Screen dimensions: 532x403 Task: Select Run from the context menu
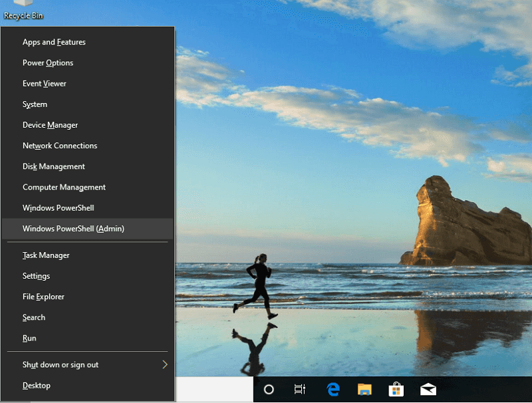29,338
